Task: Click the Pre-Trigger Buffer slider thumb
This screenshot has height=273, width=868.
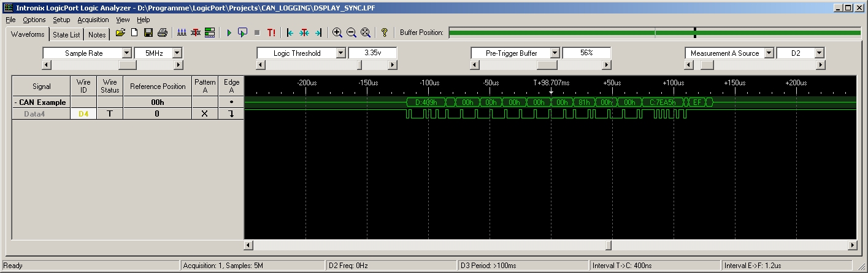Action: (547, 65)
